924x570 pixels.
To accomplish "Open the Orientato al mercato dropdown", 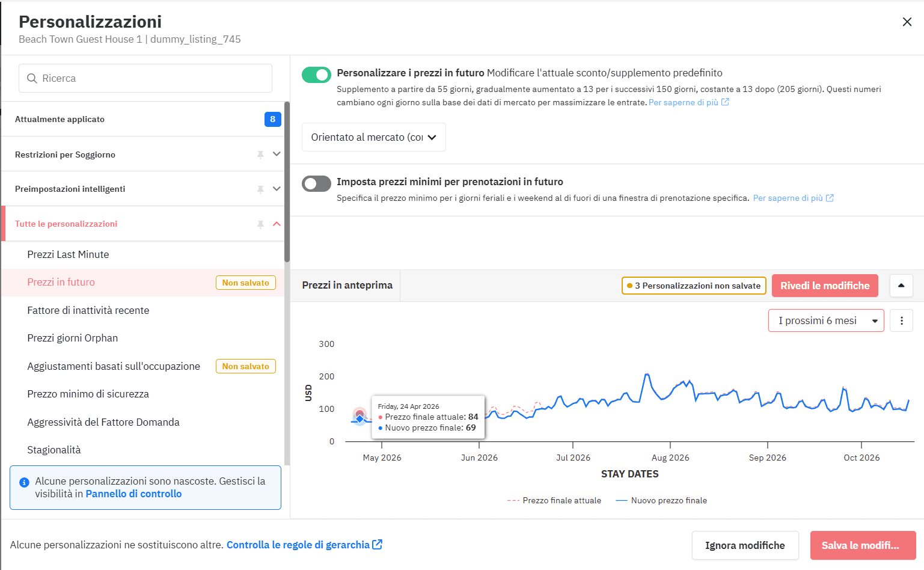I will 373,137.
